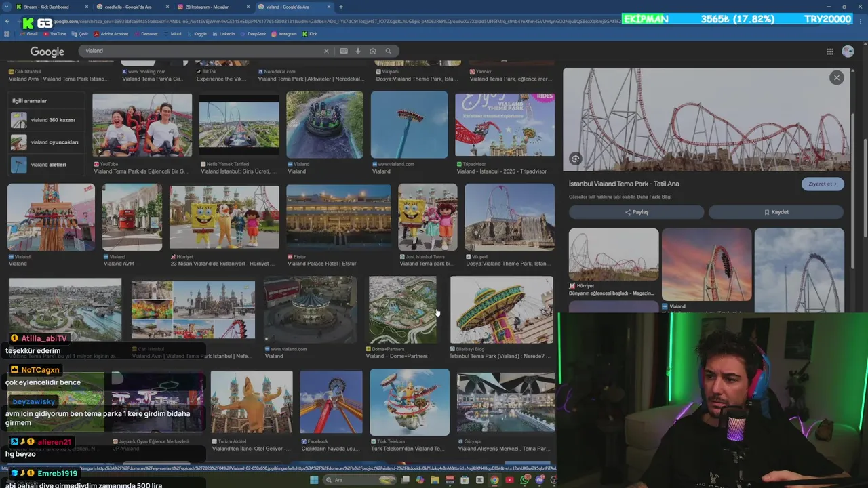The image size is (868, 488).
Task: Open Hürriyet related image in preview panel
Action: coord(614,255)
